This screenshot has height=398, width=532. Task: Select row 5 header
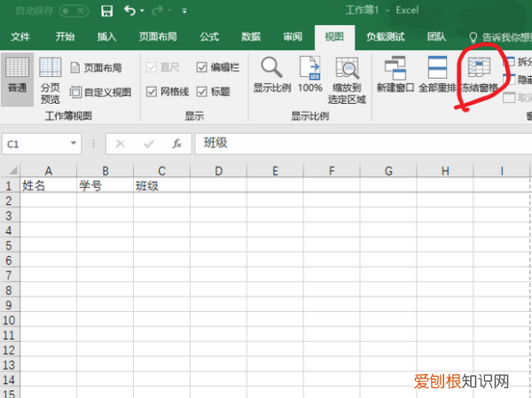pos(10,246)
